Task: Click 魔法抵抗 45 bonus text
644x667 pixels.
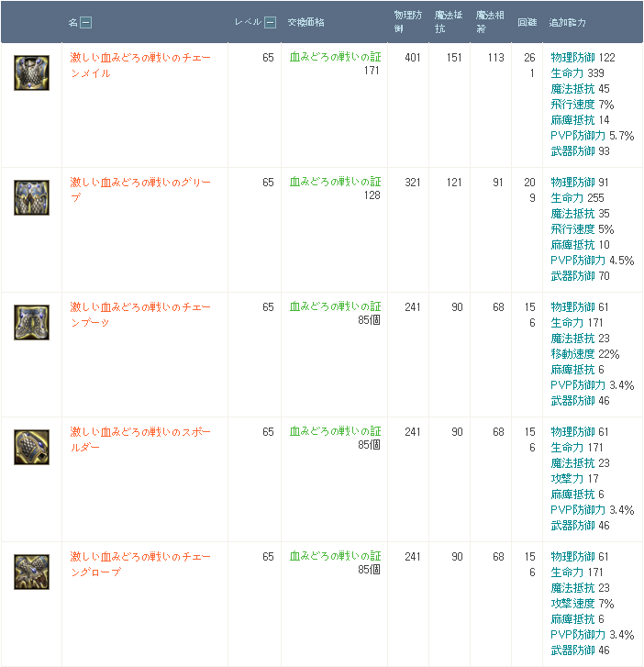Action: (580, 89)
